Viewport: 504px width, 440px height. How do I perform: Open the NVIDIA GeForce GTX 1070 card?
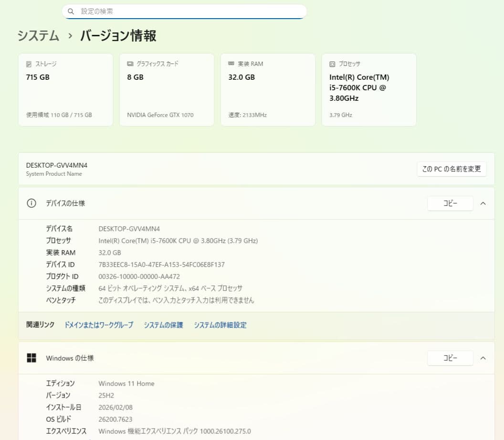click(x=167, y=89)
